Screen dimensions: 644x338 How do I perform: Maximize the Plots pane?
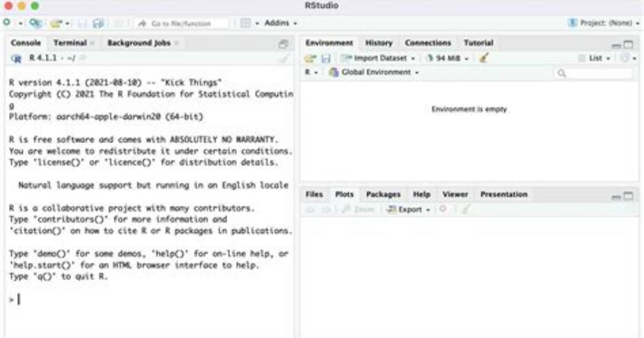[628, 196]
